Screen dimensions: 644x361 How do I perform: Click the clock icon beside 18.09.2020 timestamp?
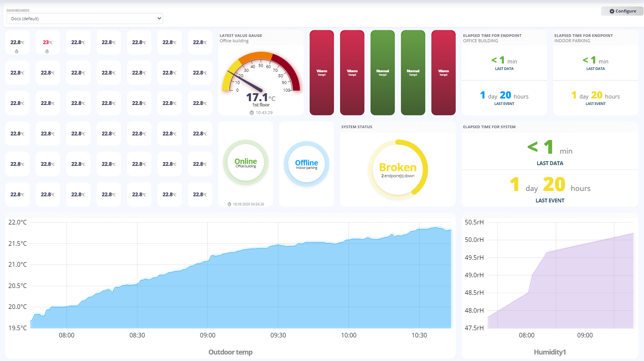click(229, 204)
